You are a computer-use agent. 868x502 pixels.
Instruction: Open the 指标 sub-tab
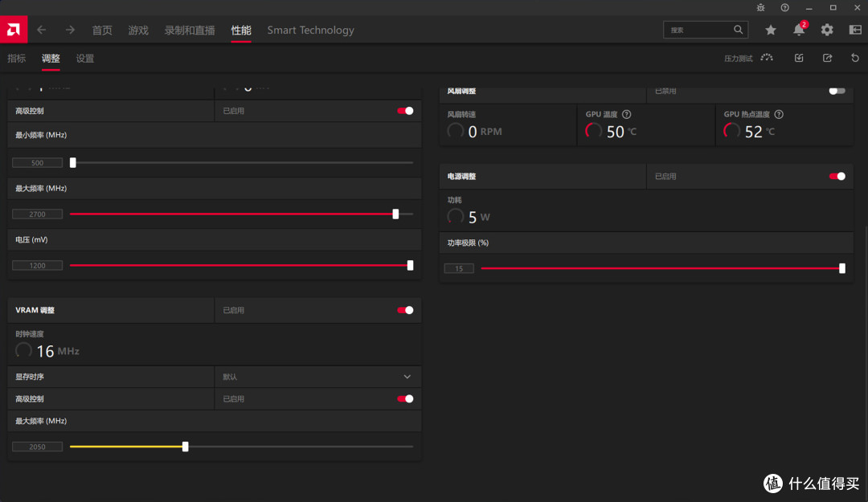coord(17,58)
